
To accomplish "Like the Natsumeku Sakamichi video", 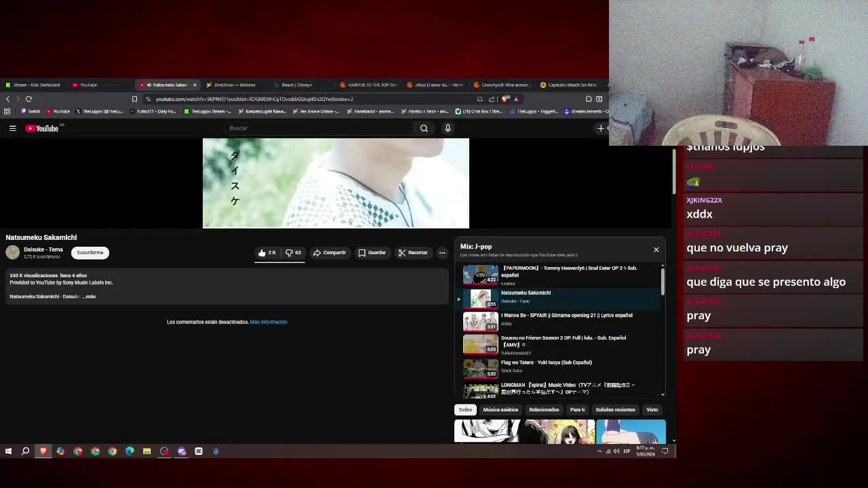I will click(x=267, y=253).
